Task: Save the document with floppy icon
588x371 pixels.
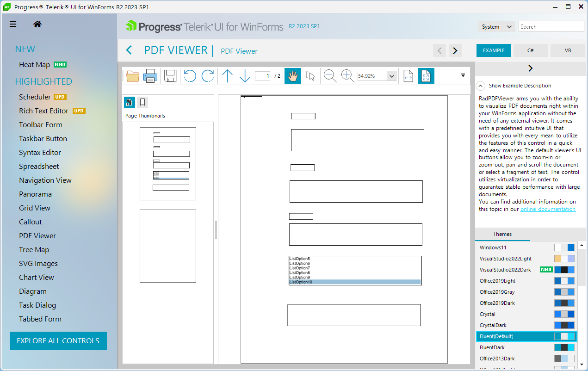Action: [170, 76]
